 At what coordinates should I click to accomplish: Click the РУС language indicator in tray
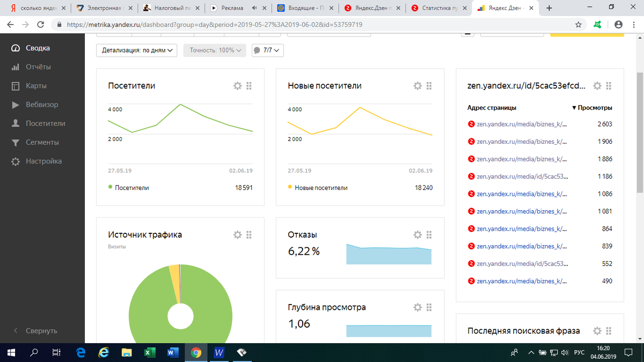[x=579, y=352]
